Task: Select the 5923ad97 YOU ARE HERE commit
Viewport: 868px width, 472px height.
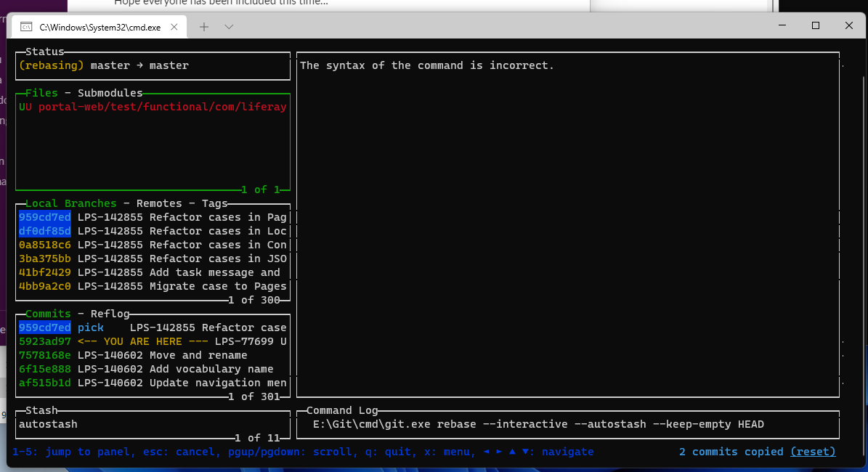Action: (153, 341)
